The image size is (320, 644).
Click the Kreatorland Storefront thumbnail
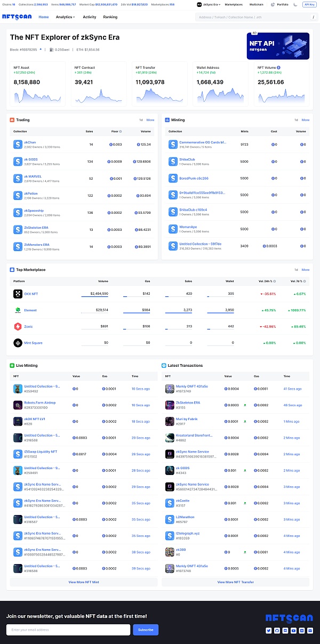169,438
